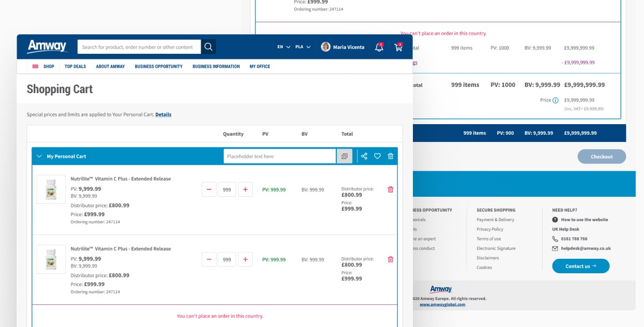Click SECURE SHOPPING footer heading
Image resolution: width=644 pixels, height=327 pixels.
(x=495, y=210)
